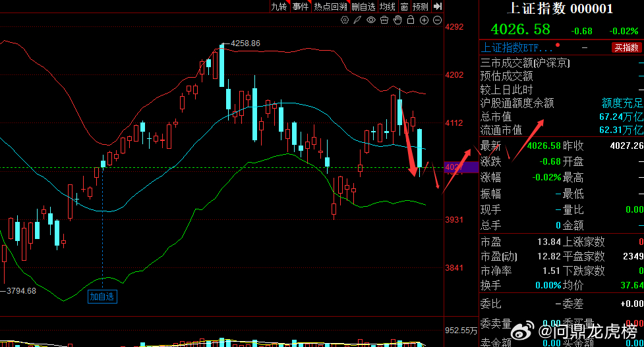This screenshot has width=644, height=347.
Task: Click the 总市值 67.24万亿 value
Action: (621, 117)
